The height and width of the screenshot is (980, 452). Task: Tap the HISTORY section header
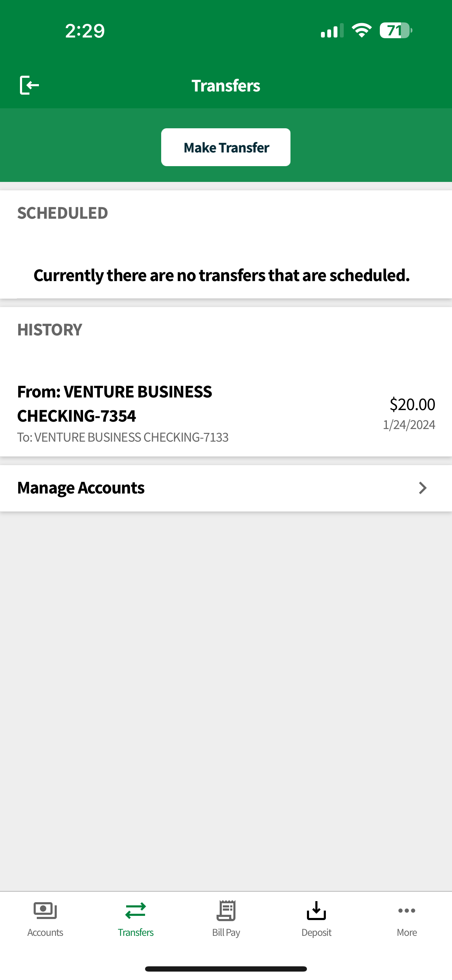(x=50, y=330)
